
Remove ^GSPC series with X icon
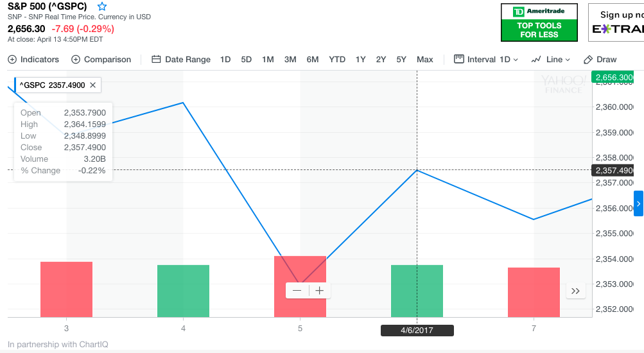(92, 85)
